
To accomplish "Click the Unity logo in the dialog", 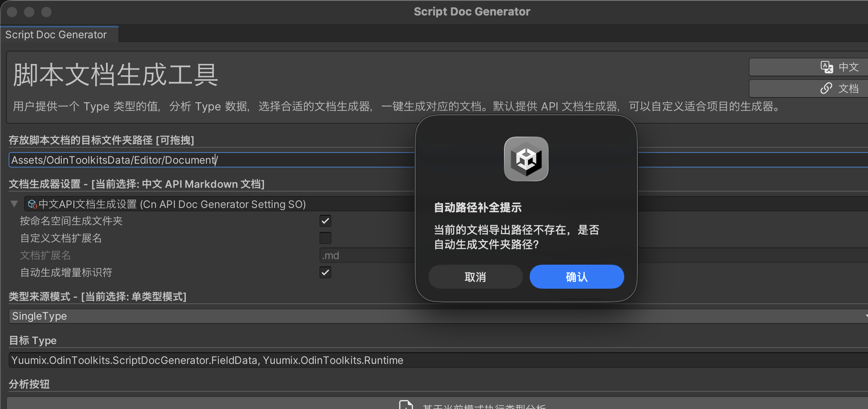I will (x=526, y=159).
